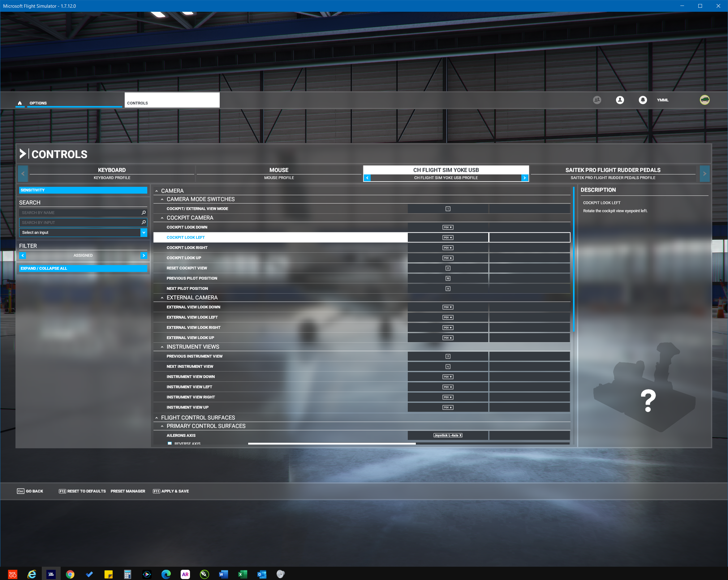The width and height of the screenshot is (728, 580).
Task: Click the green vehicle avatar icon
Action: (705, 100)
